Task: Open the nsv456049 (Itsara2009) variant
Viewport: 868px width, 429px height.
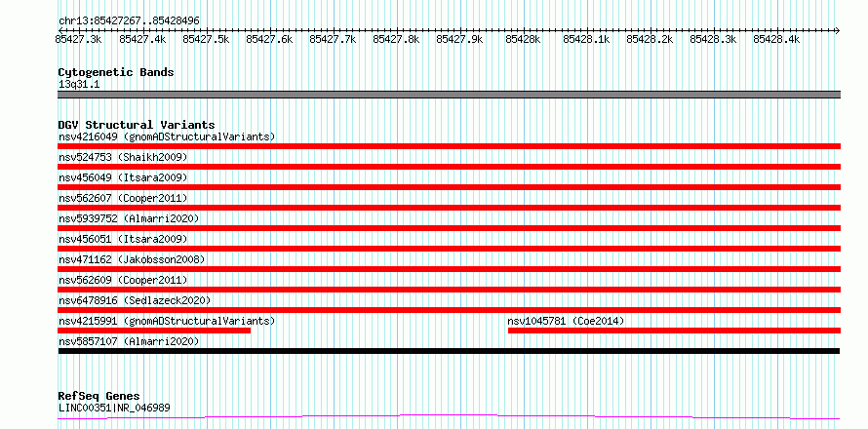Action: [x=123, y=177]
